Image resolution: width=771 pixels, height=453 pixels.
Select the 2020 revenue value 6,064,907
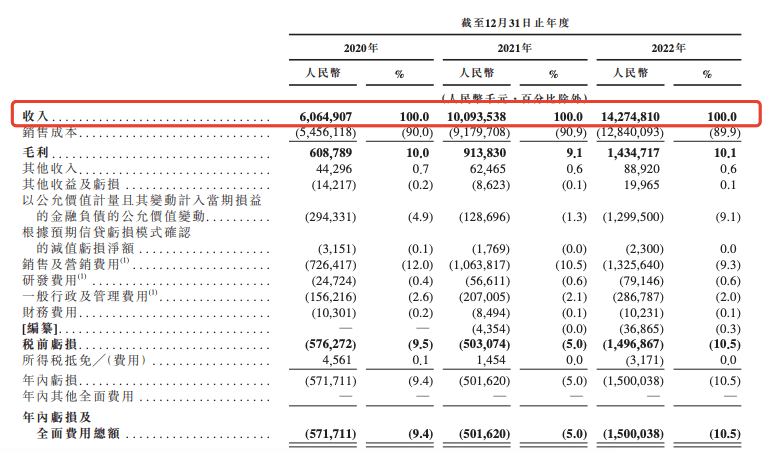[337, 117]
